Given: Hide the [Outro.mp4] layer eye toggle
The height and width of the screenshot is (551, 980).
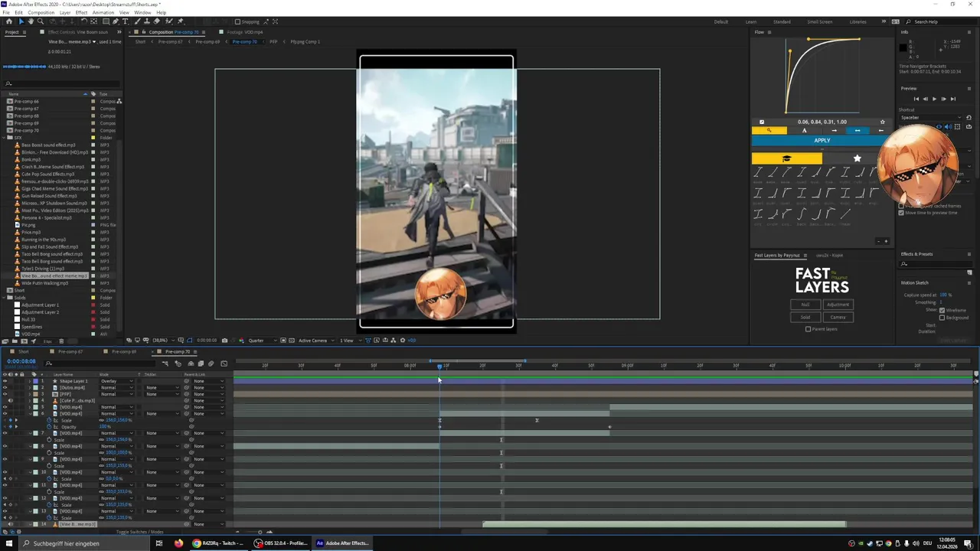Looking at the screenshot, I should 5,388.
